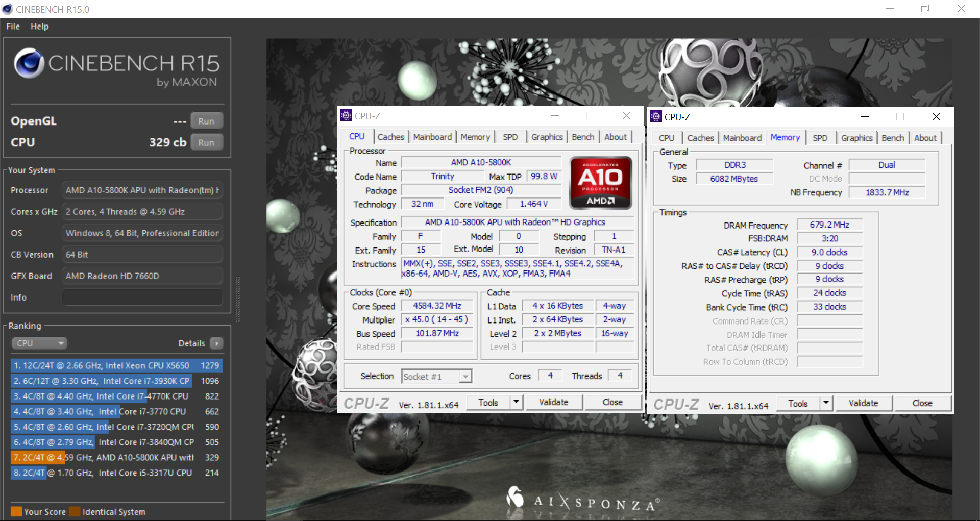Select ranking row AMD A10-5800K APU
This screenshot has width=980, height=521.
pos(116,457)
